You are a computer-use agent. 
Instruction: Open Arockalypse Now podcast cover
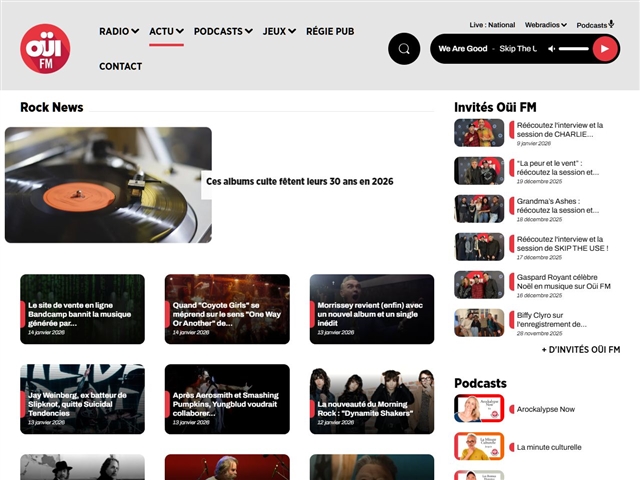click(x=479, y=408)
